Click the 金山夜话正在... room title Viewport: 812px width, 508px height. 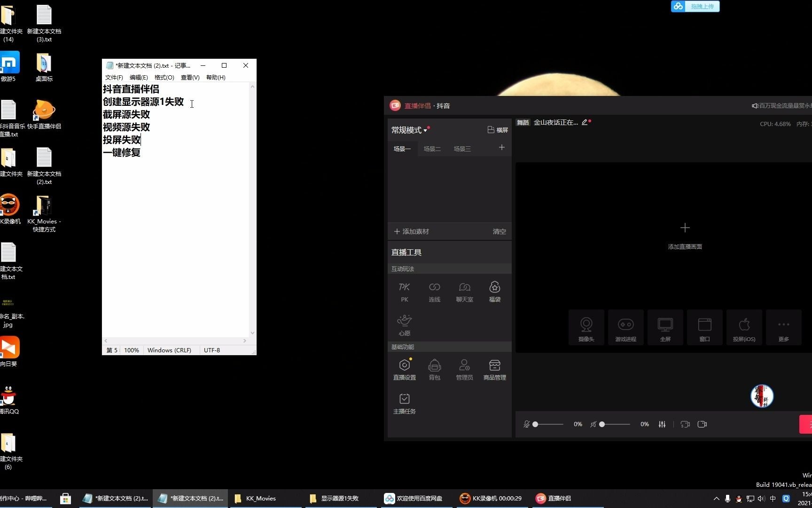[x=556, y=122]
